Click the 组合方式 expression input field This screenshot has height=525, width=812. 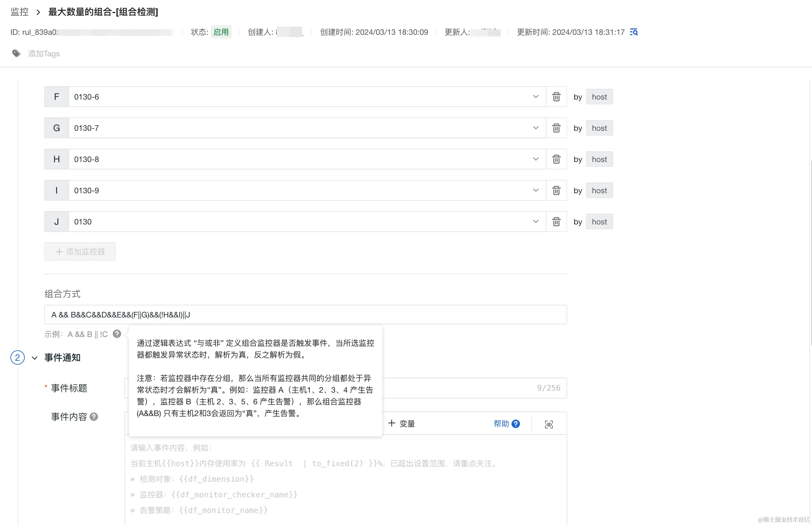point(305,315)
